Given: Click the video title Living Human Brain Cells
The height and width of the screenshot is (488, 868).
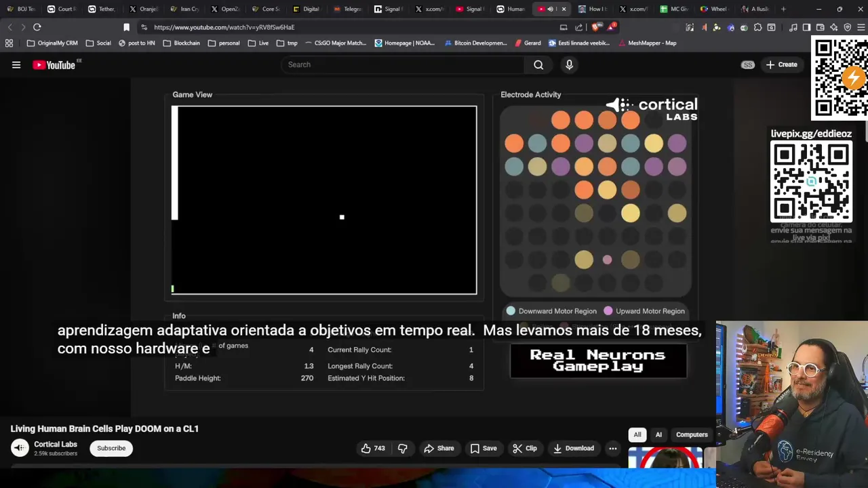Looking at the screenshot, I should point(104,429).
